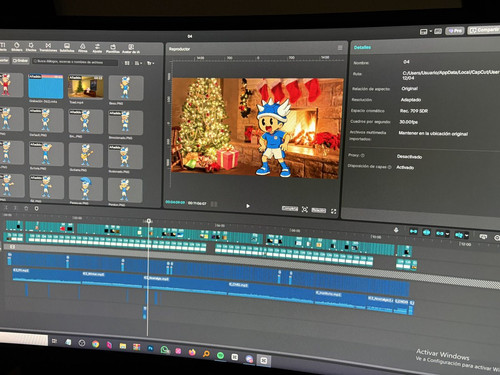Screen dimensions: 500x375
Task: Click the Relación aspect ratio button in player
Action: (x=319, y=210)
